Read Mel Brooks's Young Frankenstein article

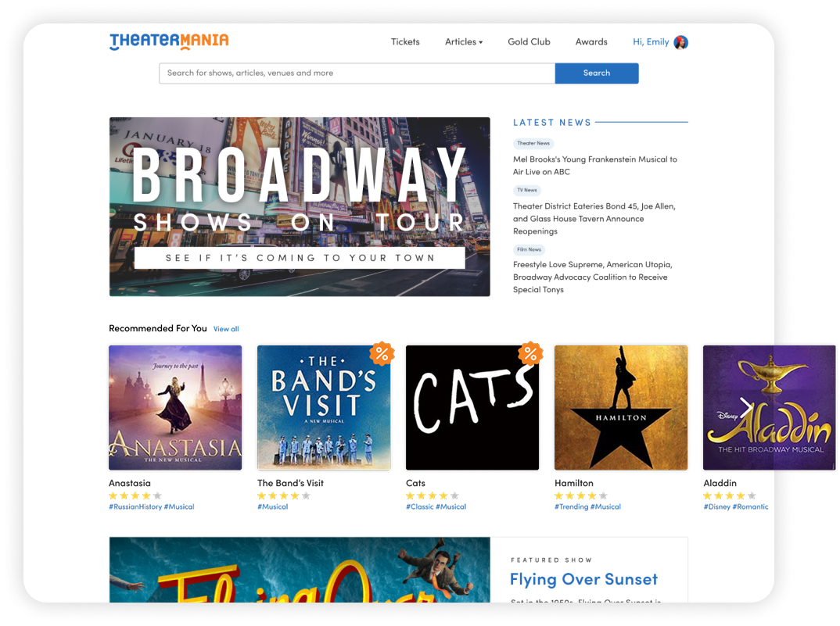click(595, 166)
